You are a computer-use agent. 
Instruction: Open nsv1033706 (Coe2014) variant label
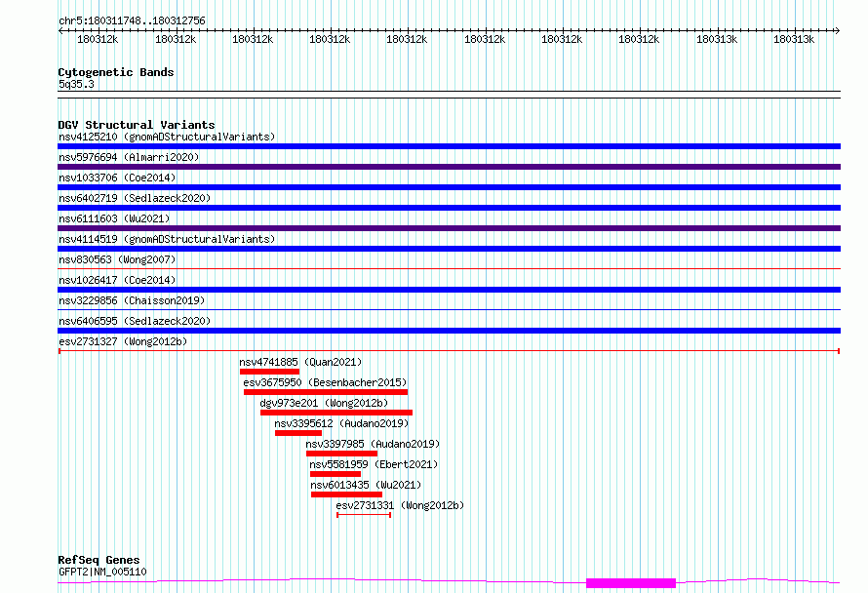(x=117, y=178)
